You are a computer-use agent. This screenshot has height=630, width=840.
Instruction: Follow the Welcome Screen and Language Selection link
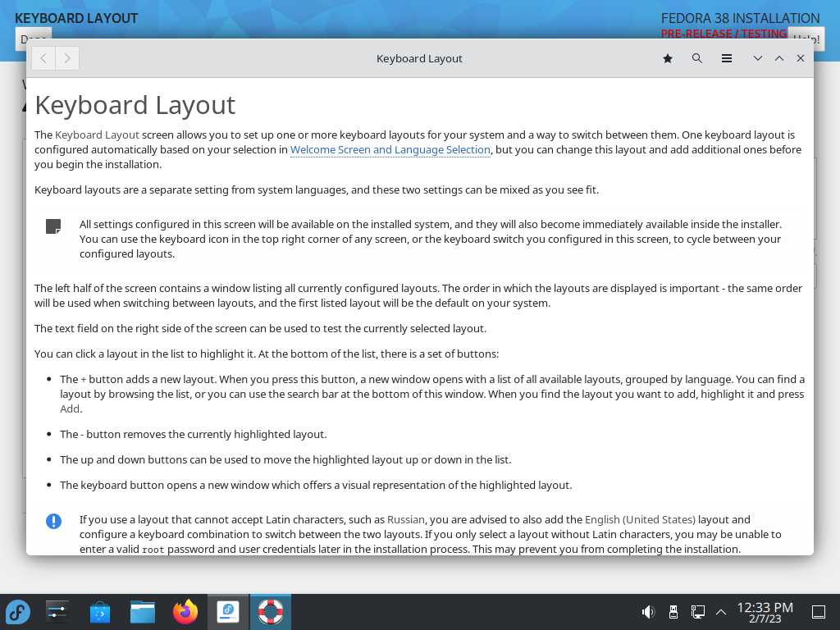(x=390, y=150)
